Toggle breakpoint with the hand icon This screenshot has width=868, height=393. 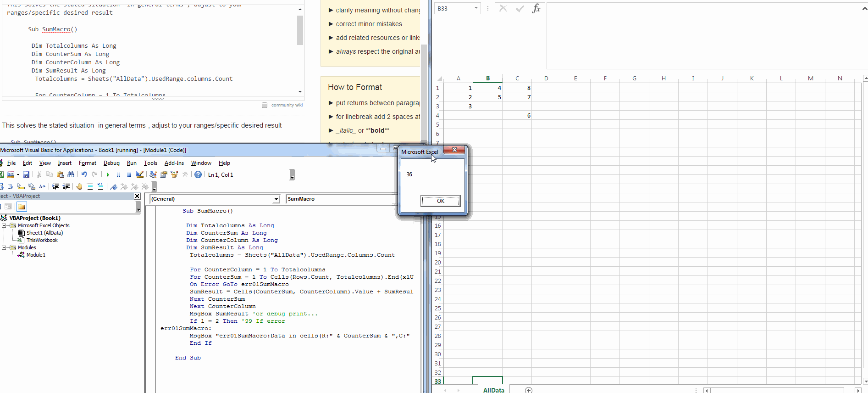coord(79,186)
